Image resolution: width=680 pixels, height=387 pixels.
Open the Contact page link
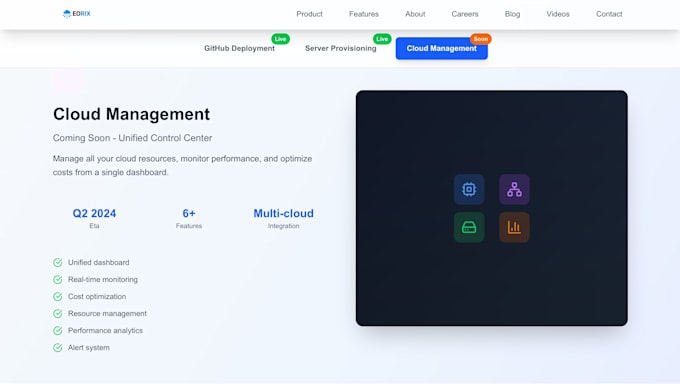(x=609, y=14)
